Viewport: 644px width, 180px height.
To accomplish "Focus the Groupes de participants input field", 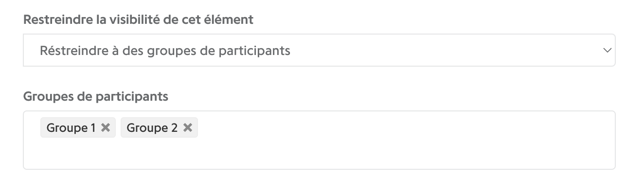I will click(x=319, y=140).
